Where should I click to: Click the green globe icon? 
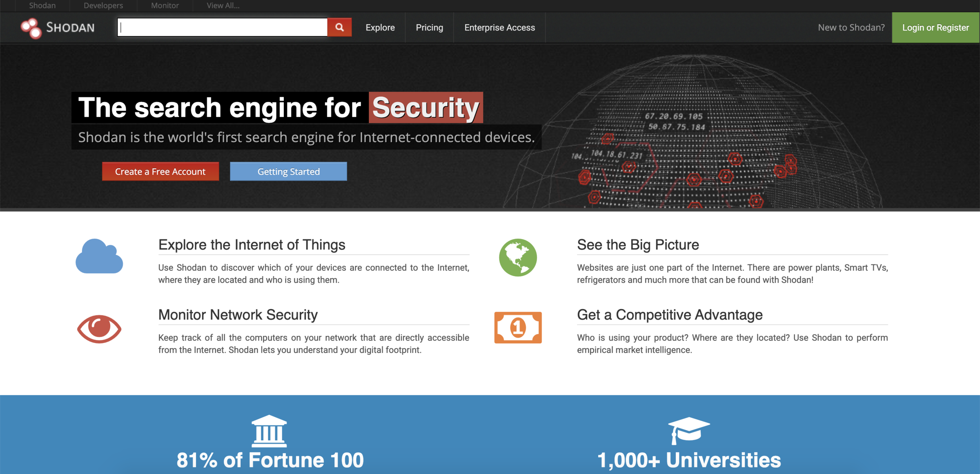tap(517, 257)
